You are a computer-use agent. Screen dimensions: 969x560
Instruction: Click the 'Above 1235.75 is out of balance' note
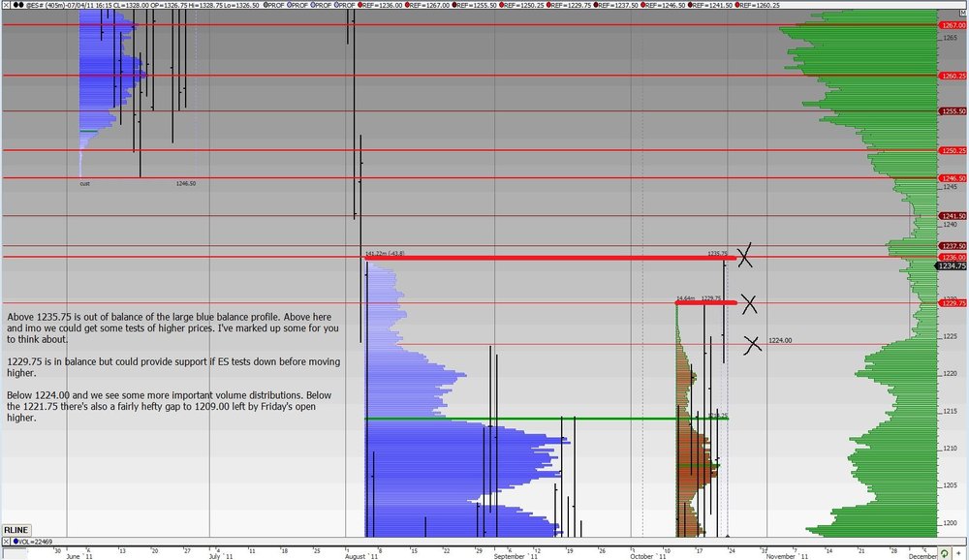pos(173,327)
